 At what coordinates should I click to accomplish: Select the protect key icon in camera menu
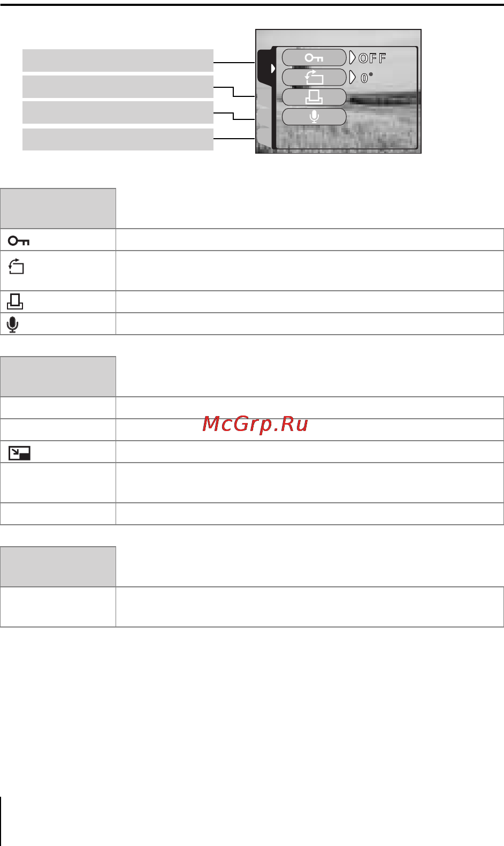click(314, 58)
